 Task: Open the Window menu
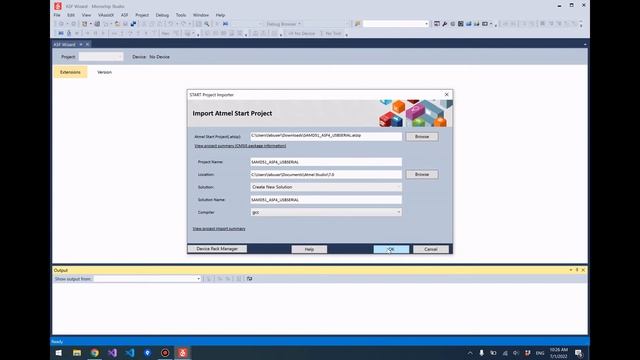[x=200, y=15]
